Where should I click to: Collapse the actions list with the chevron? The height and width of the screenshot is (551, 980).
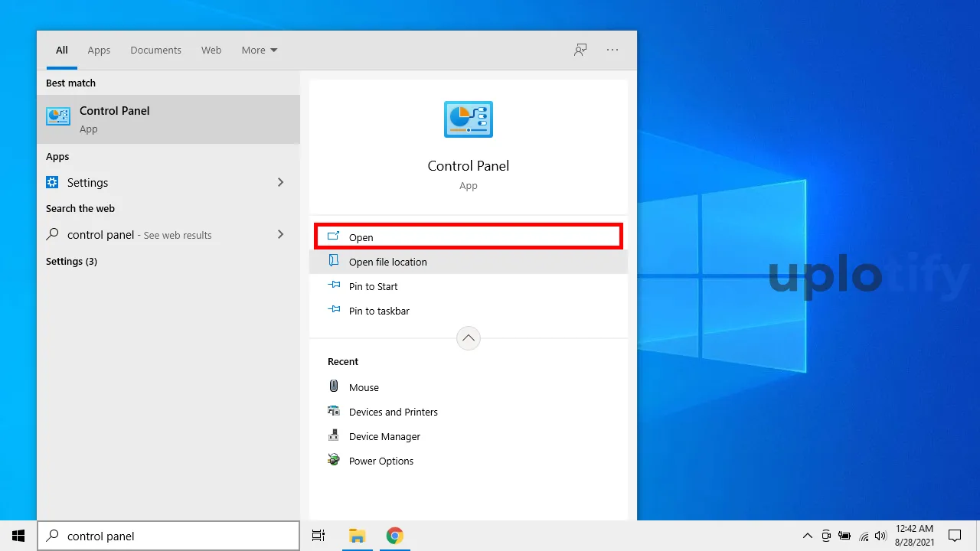(x=469, y=337)
